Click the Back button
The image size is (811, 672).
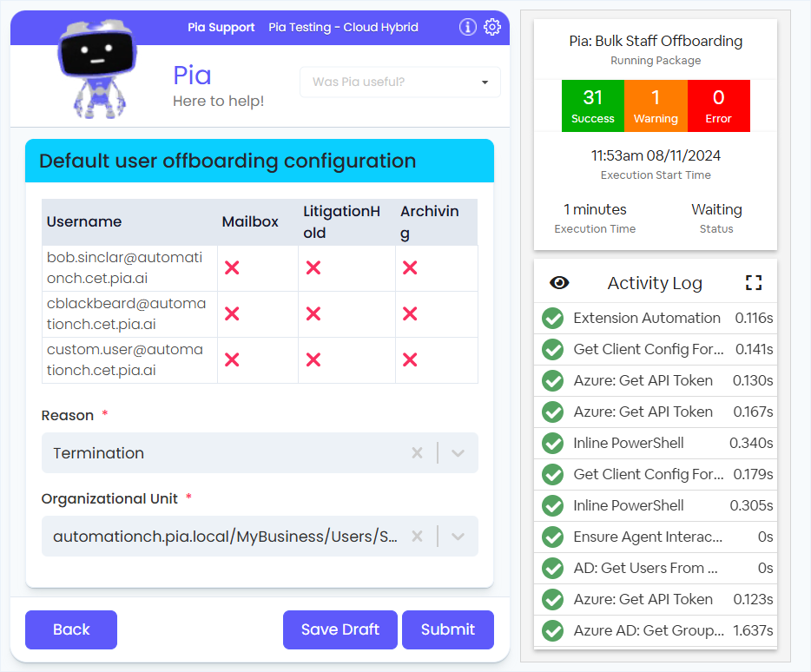pos(71,629)
